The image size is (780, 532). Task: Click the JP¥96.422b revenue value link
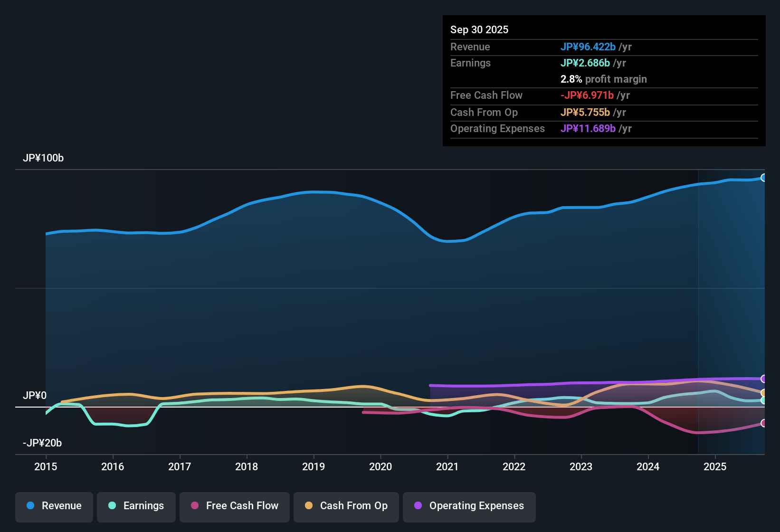[588, 47]
